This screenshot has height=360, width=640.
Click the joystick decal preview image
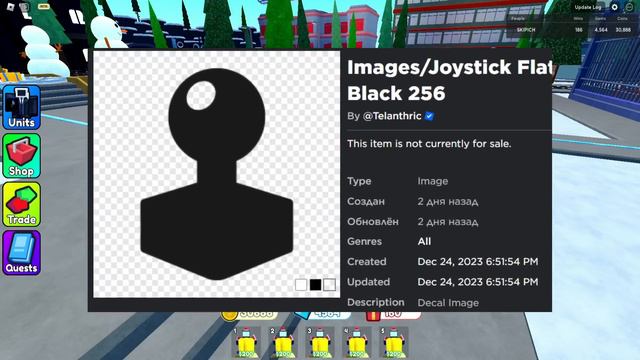tap(217, 174)
